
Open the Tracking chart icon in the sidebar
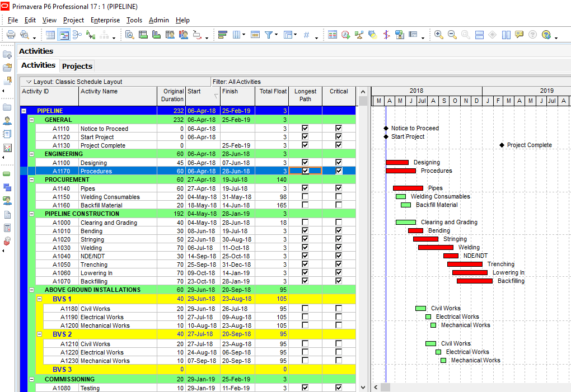click(7, 148)
